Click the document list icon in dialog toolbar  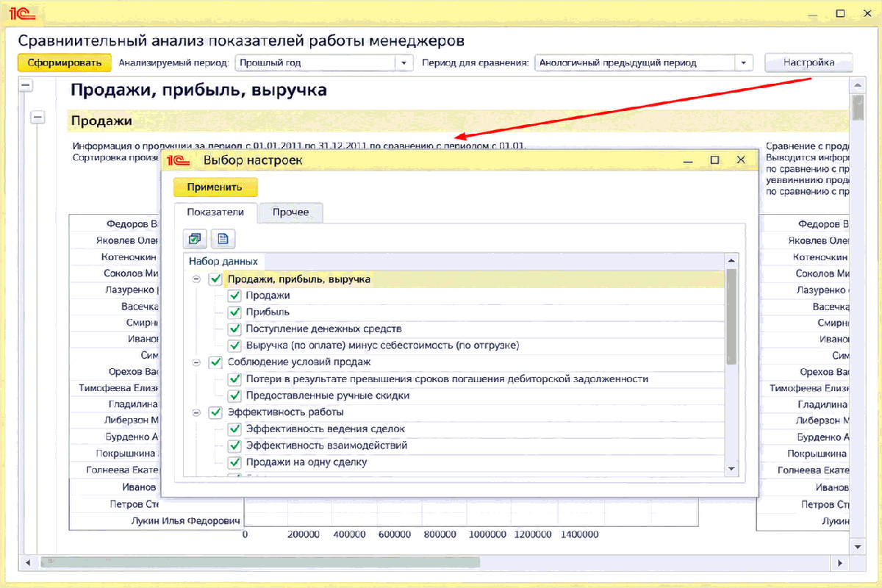click(223, 239)
